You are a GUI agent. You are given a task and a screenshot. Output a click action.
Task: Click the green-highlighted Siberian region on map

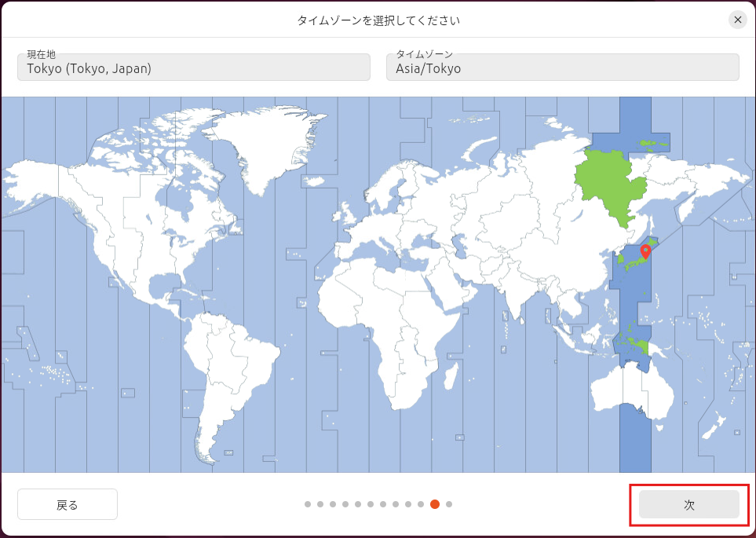pos(612,186)
